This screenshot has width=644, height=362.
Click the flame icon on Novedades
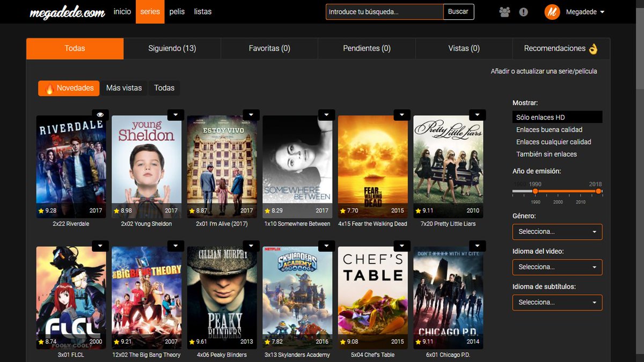(x=49, y=88)
